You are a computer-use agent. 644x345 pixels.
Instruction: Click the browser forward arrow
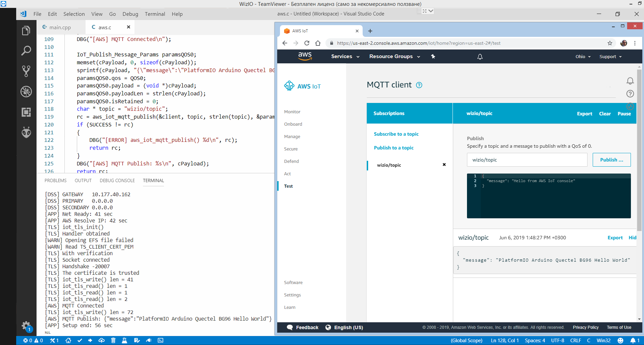(x=296, y=43)
